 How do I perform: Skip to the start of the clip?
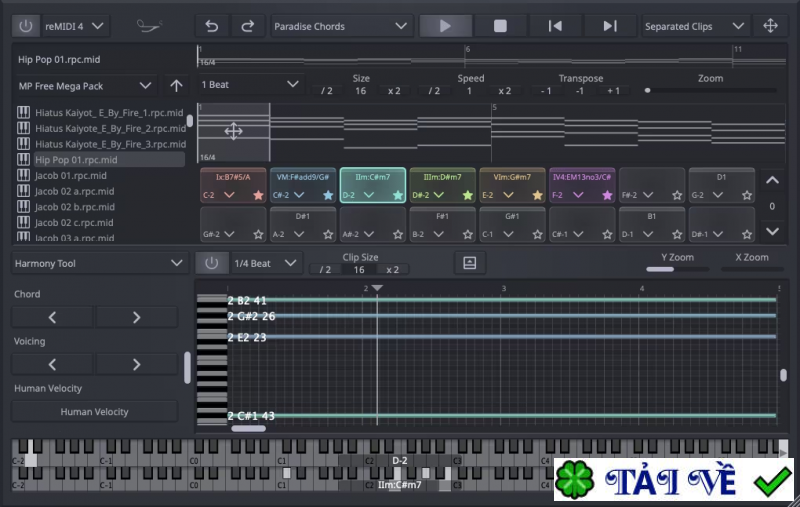(x=555, y=26)
